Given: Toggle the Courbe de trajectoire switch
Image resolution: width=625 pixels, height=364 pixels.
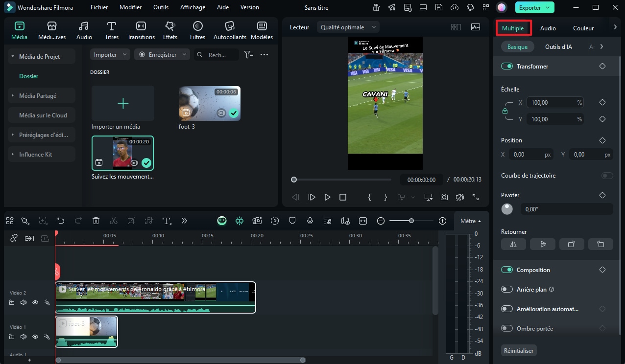Looking at the screenshot, I should point(607,176).
